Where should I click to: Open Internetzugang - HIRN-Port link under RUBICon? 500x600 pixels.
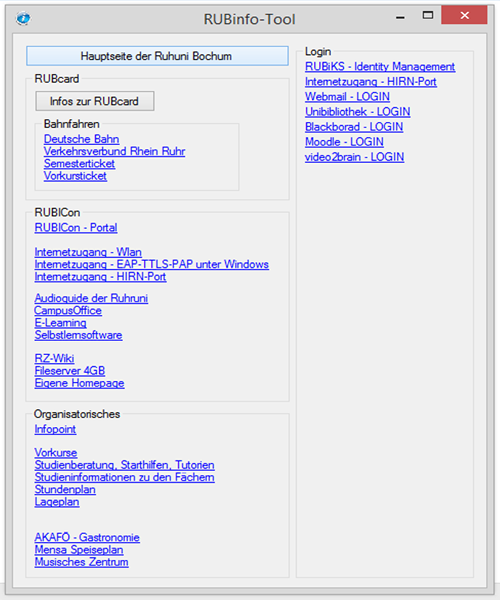[x=100, y=277]
